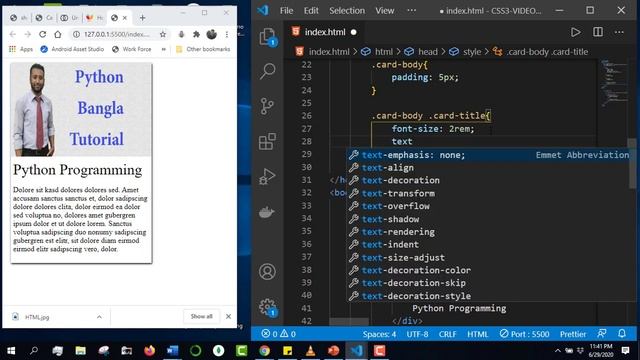Open the Apps bookmarks shortcut
The width and height of the screenshot is (640, 360).
tap(21, 49)
